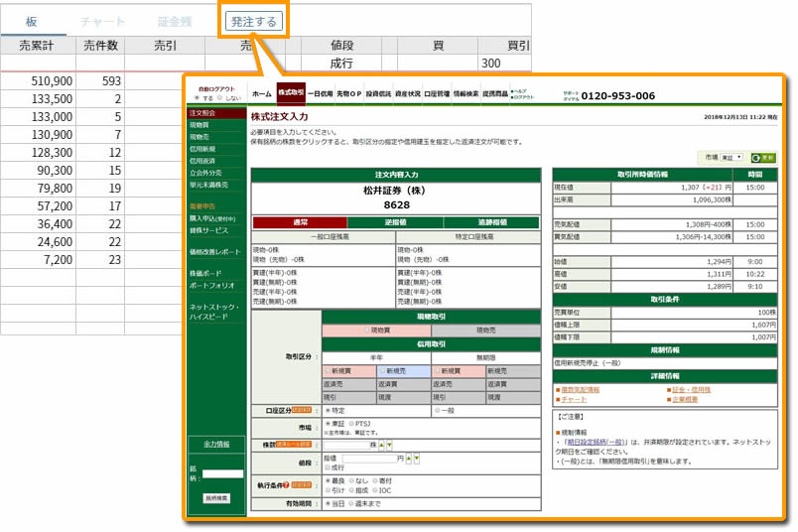Click the 銘柄検索 button in 余力情報
This screenshot has width=798, height=532.
coord(216,498)
